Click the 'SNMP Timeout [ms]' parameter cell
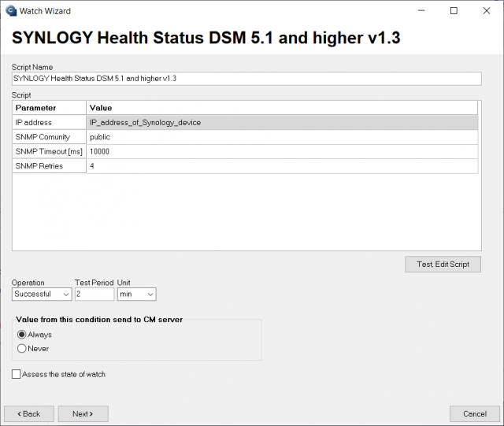 tap(49, 151)
